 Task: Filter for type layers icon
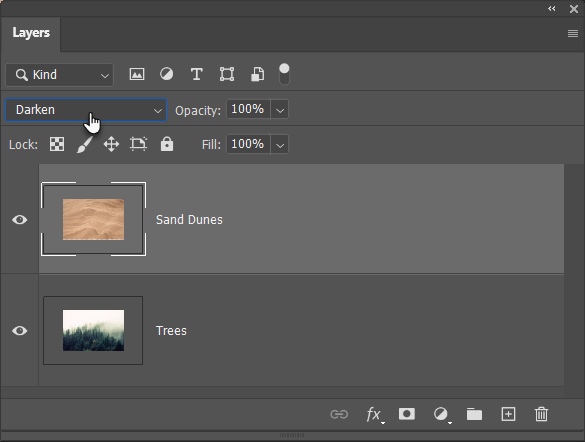click(197, 74)
